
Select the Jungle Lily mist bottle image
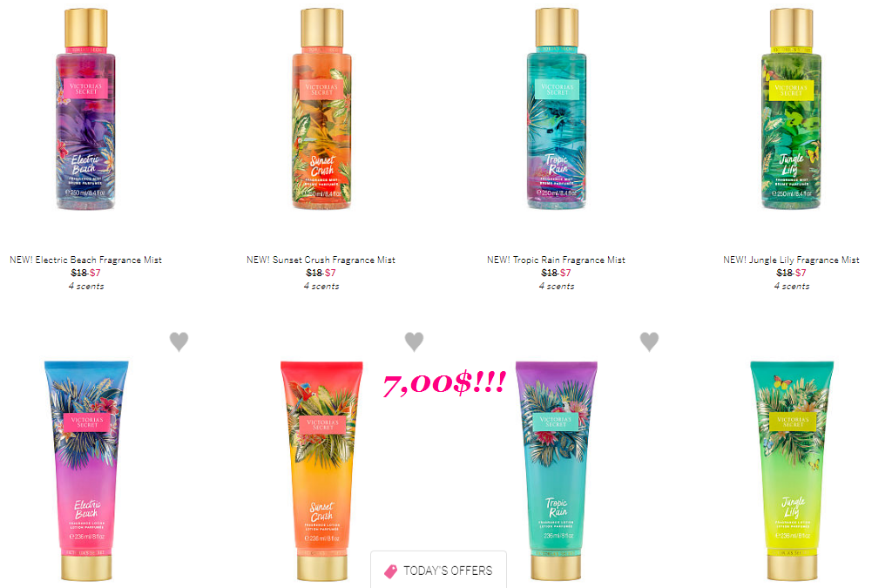click(x=791, y=109)
